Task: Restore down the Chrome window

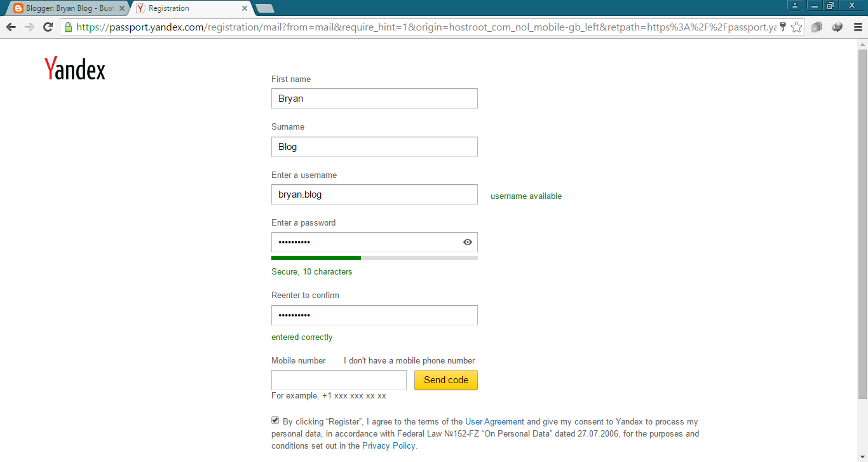Action: pyautogui.click(x=830, y=5)
